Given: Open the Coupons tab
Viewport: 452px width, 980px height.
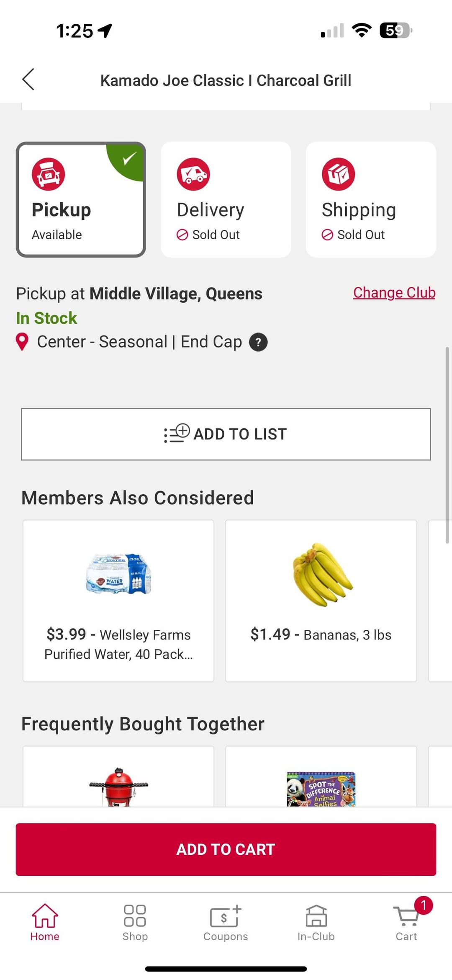Looking at the screenshot, I should [226, 922].
